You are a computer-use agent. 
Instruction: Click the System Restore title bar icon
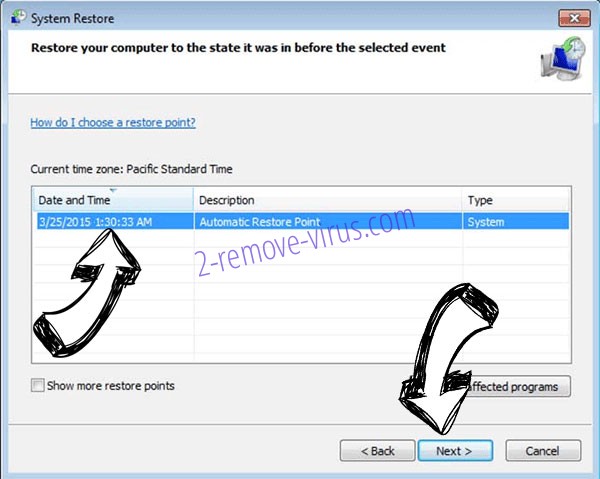click(x=18, y=17)
